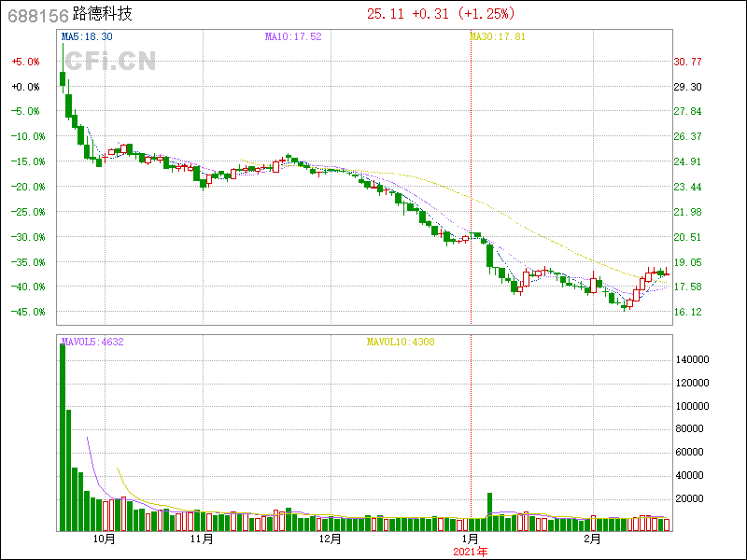
Task: Select the MA10:17.52 indicator label
Action: pyautogui.click(x=293, y=36)
